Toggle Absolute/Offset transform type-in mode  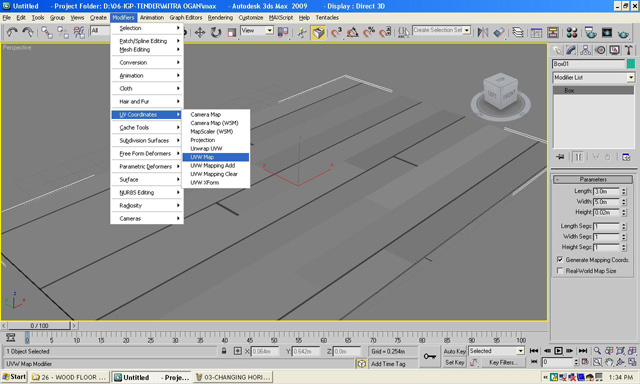(238, 351)
